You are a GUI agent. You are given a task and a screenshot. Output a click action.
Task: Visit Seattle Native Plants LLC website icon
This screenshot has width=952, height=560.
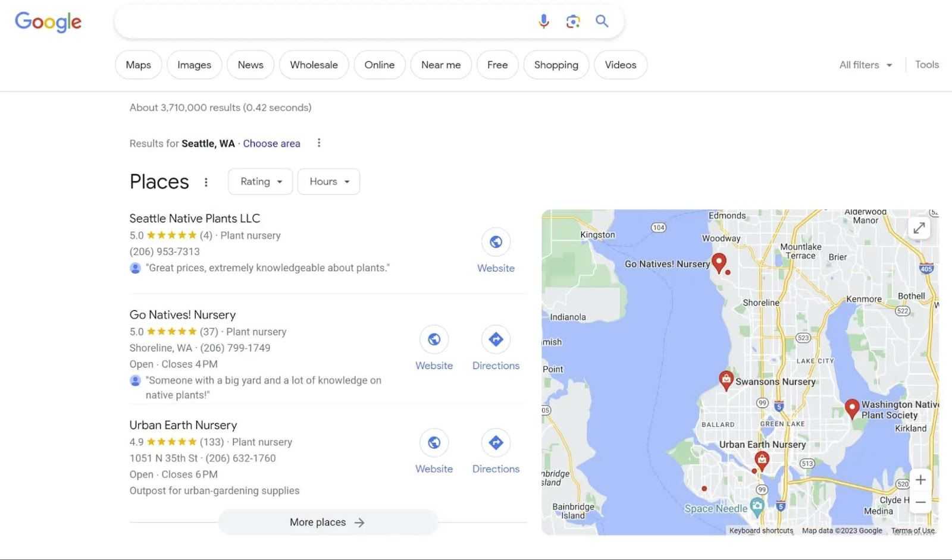click(x=496, y=242)
